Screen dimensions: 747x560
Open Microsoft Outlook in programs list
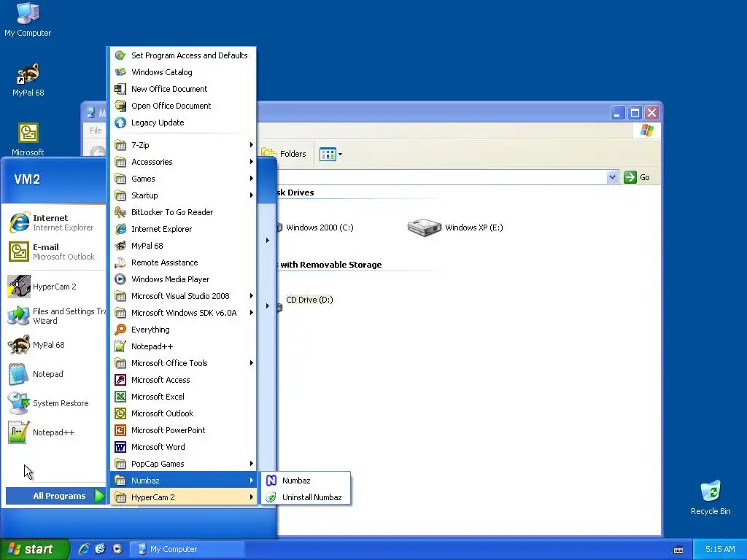[x=183, y=413]
